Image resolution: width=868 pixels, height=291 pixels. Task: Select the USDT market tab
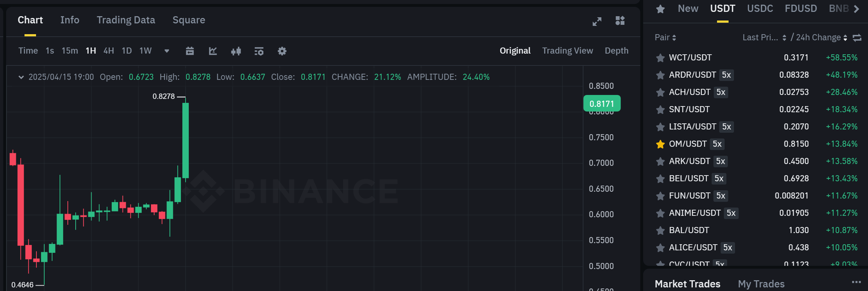(x=722, y=9)
